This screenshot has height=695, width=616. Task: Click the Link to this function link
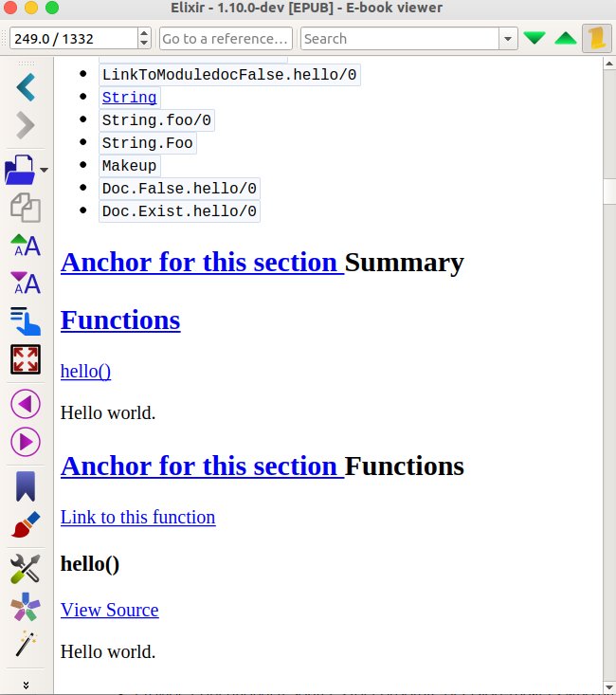[137, 518]
